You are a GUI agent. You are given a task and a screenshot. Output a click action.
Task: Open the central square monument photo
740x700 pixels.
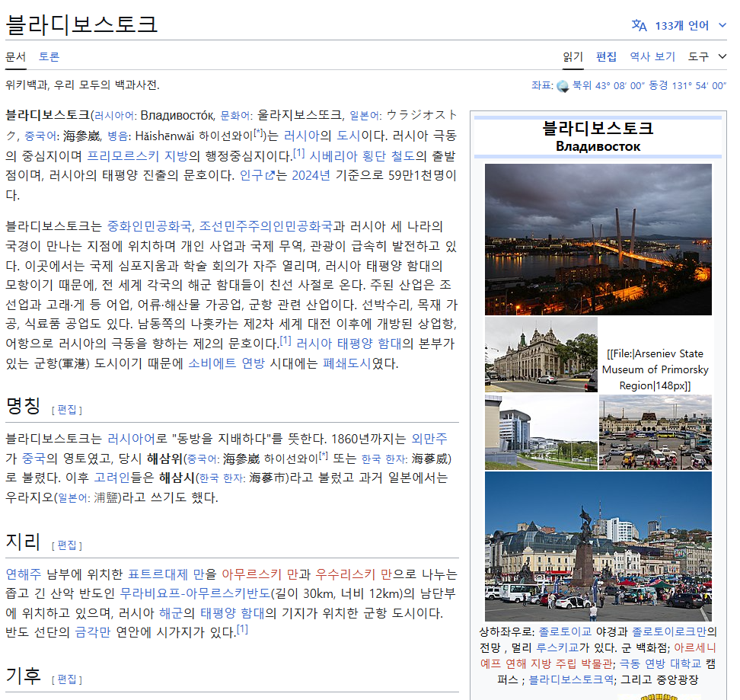pyautogui.click(x=598, y=547)
